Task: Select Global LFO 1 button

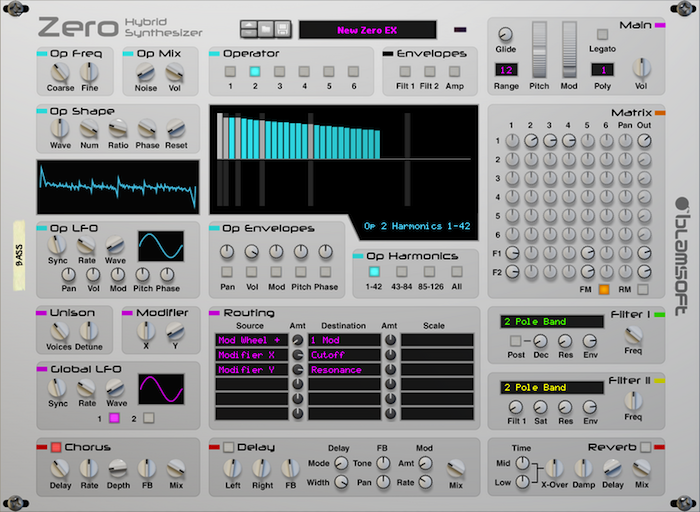Action: pyautogui.click(x=115, y=418)
